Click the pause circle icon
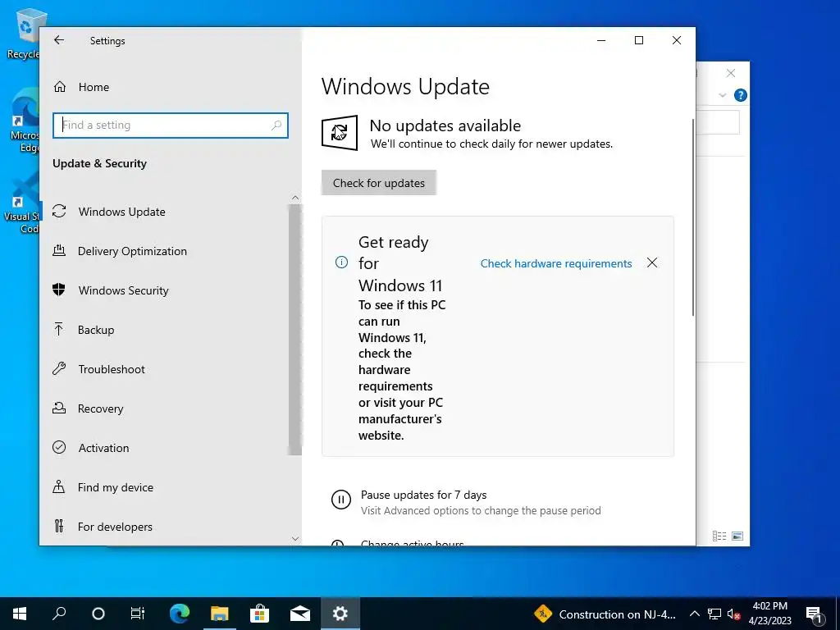This screenshot has width=840, height=630. (x=340, y=500)
